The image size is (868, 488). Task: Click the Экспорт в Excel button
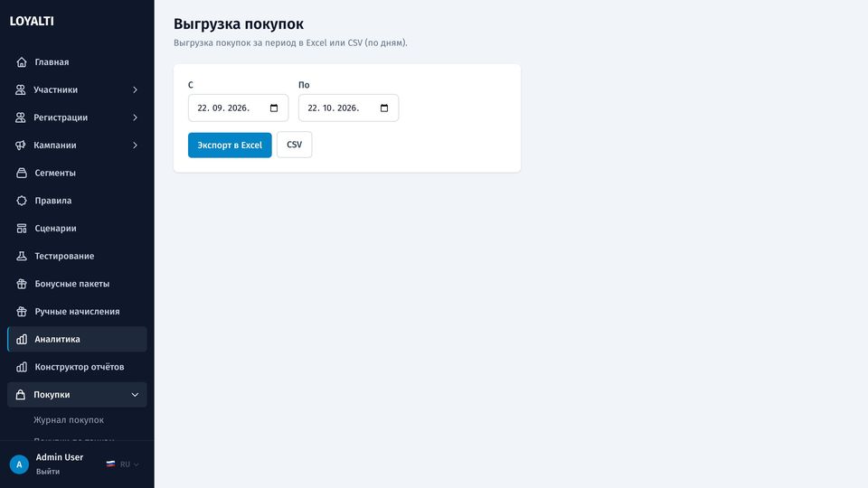point(230,145)
